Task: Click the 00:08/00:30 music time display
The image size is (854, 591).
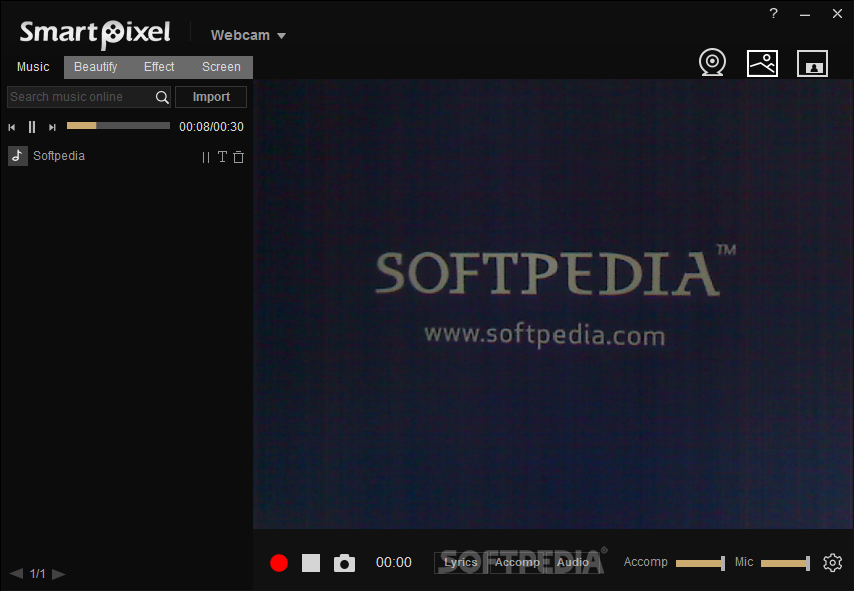Action: (x=211, y=127)
